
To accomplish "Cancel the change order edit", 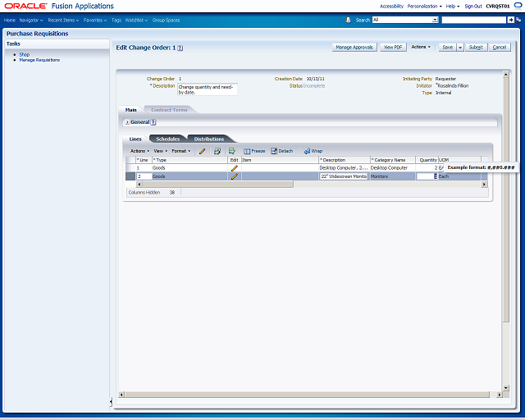I will [x=500, y=48].
